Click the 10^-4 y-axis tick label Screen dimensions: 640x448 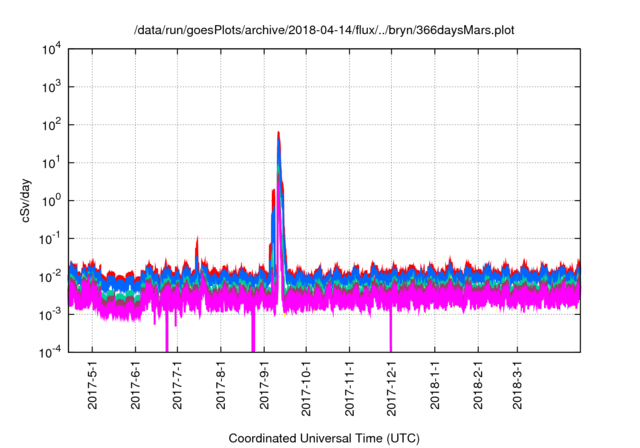[50, 352]
